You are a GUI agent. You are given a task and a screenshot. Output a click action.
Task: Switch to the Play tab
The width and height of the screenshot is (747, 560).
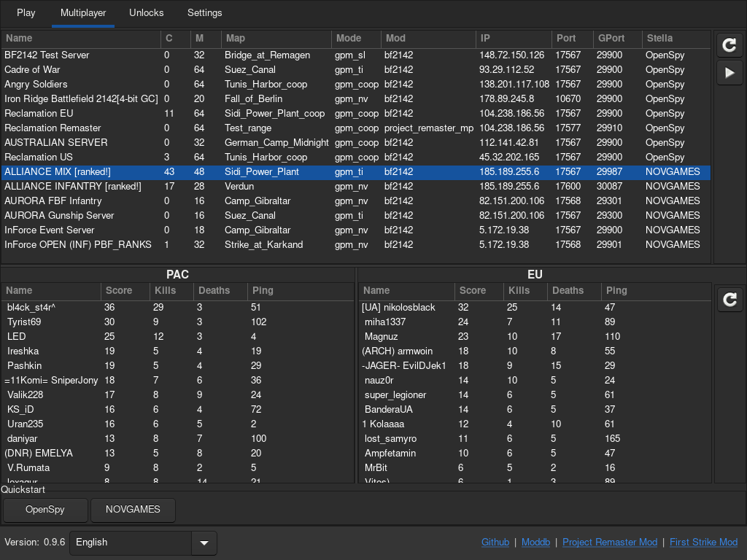[x=26, y=13]
